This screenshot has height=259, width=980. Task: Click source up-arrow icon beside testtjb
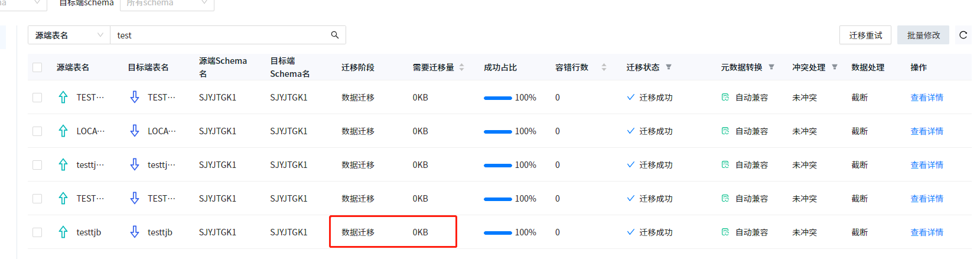click(63, 232)
